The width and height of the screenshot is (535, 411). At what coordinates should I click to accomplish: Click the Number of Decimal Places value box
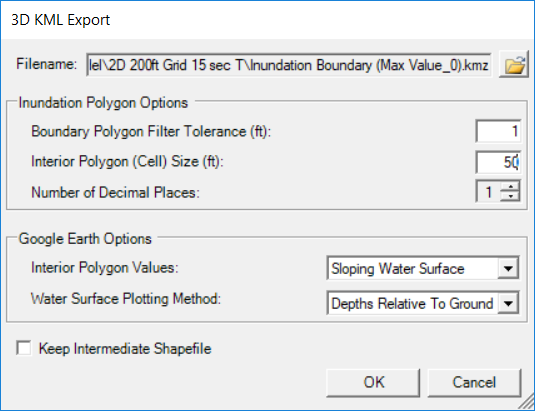point(488,192)
